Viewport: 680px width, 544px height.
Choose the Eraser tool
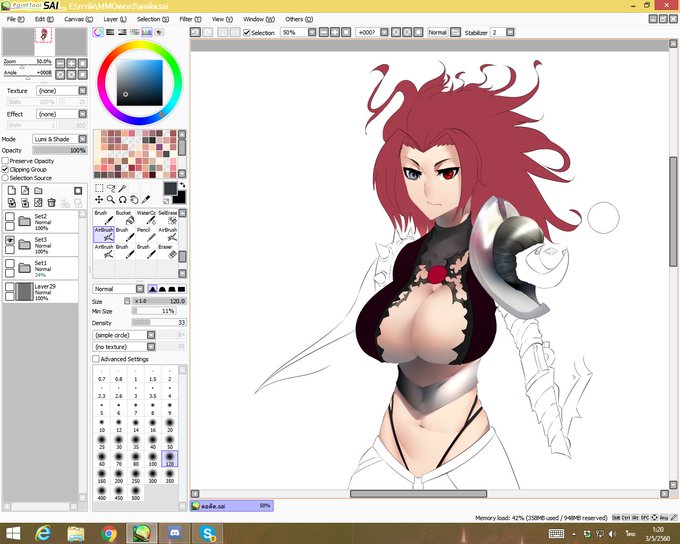tap(167, 252)
